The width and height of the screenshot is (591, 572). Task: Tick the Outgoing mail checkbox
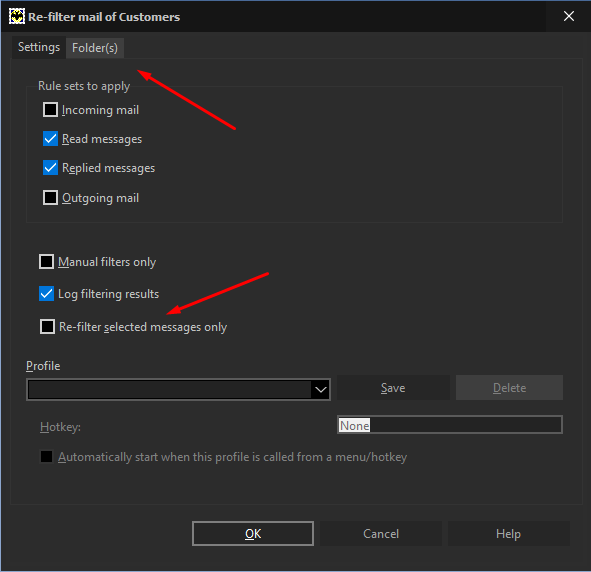click(50, 197)
